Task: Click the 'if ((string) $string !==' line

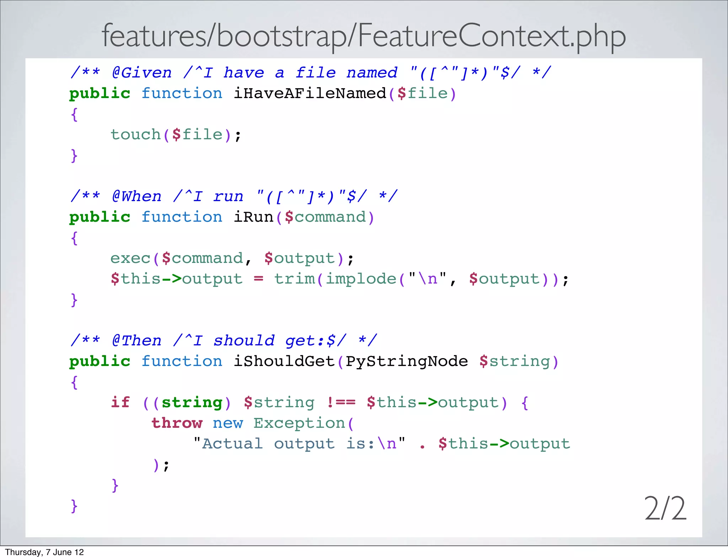Action: [320, 403]
